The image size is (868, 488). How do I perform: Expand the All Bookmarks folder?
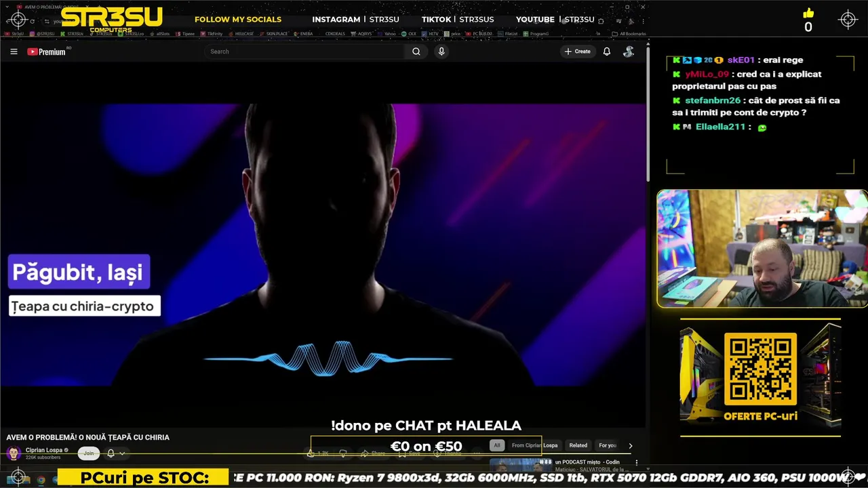pyautogui.click(x=629, y=33)
